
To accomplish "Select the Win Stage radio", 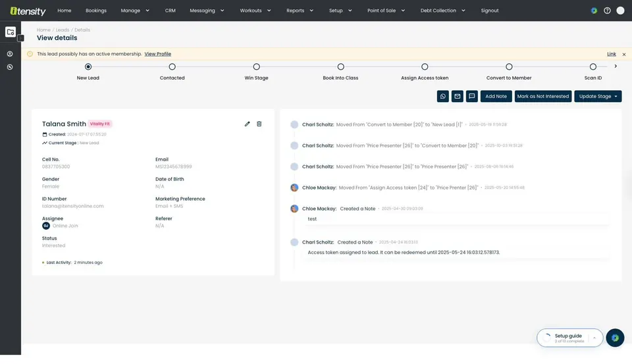I will coord(256,66).
